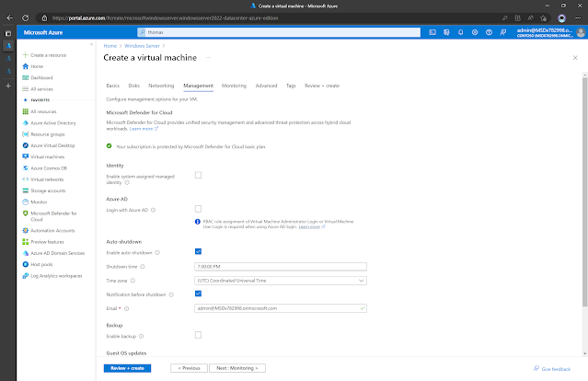Open the ellipsis next to the page title

click(x=208, y=58)
